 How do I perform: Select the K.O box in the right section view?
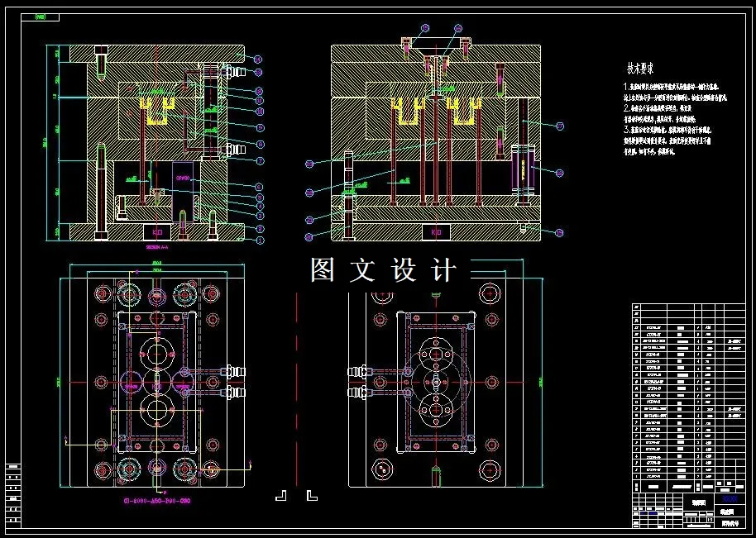click(436, 232)
